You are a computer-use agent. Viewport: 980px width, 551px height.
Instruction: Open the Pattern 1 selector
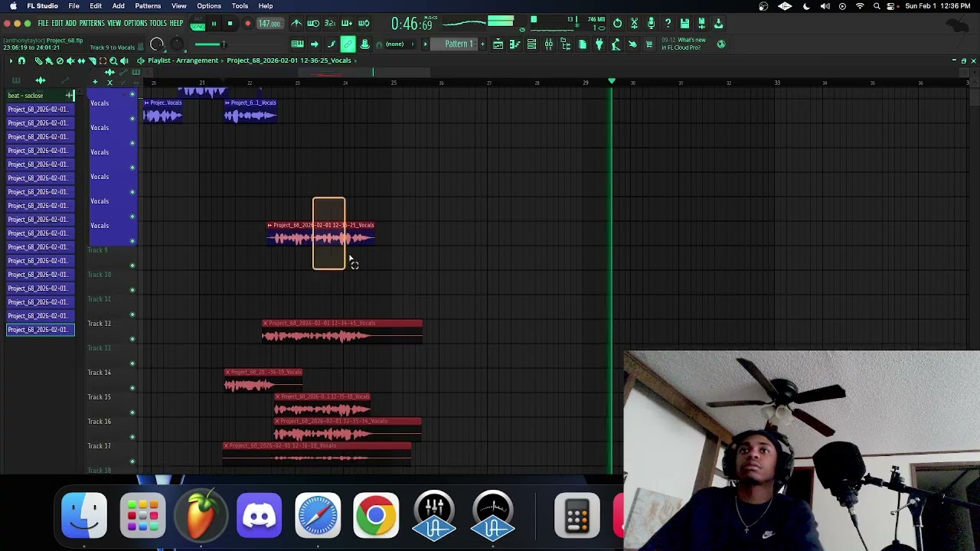tap(459, 44)
